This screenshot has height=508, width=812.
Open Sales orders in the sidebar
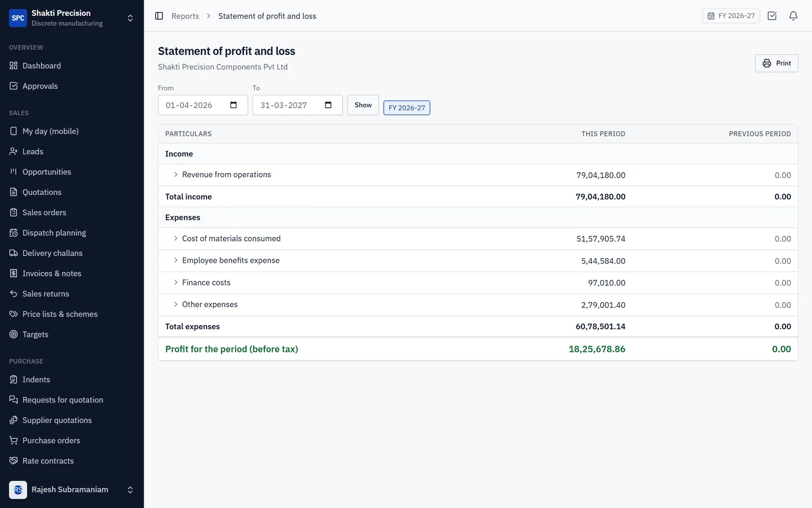pos(72,212)
